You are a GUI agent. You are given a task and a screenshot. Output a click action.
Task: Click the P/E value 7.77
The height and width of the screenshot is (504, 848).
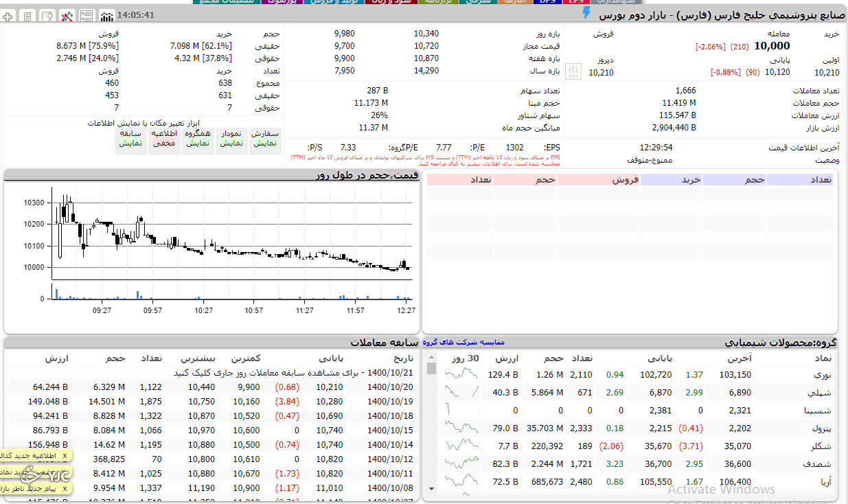point(444,148)
